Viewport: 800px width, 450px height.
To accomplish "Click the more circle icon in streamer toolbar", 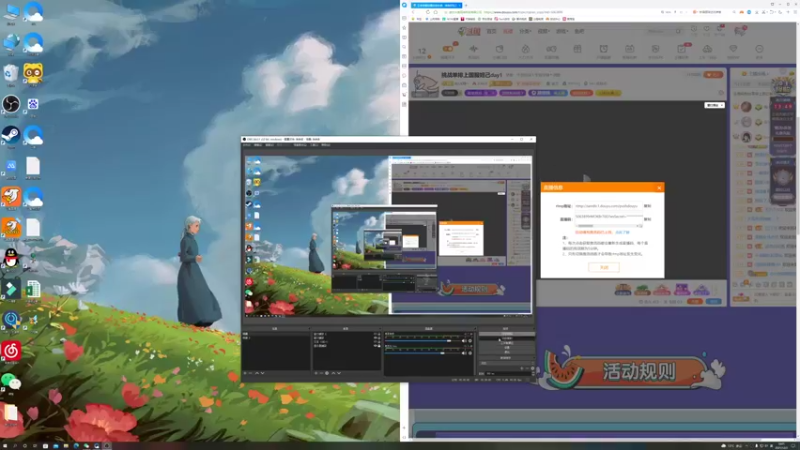I will pos(759,49).
